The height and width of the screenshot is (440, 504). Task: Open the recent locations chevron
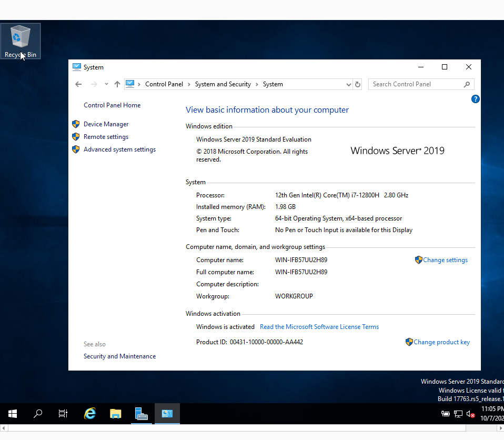tap(106, 84)
